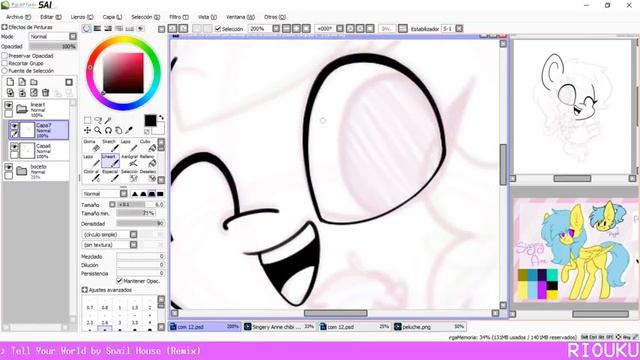Open the (sin textura) texture dropdown

(x=133, y=244)
